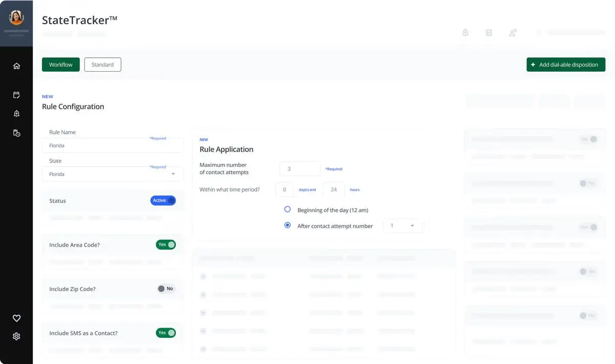This screenshot has height=364, width=615.
Task: Toggle the Status Active switch
Action: (163, 201)
